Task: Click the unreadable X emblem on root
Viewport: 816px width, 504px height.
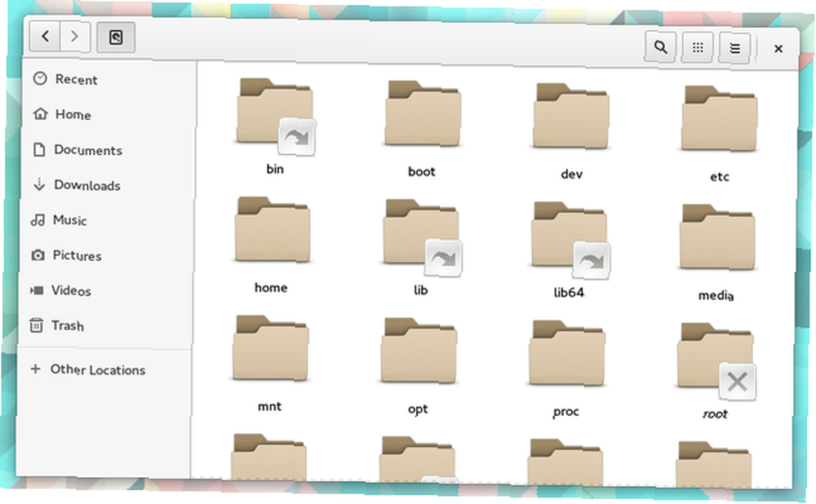Action: tap(738, 382)
